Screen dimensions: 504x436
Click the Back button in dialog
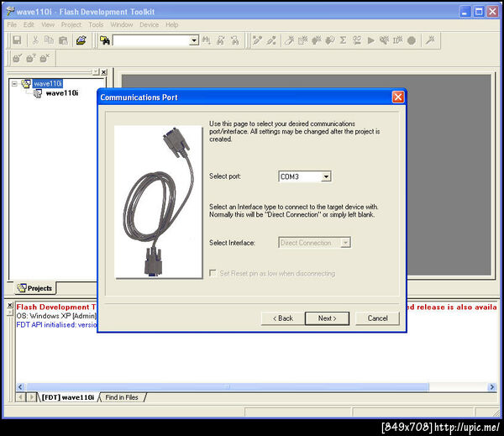282,318
